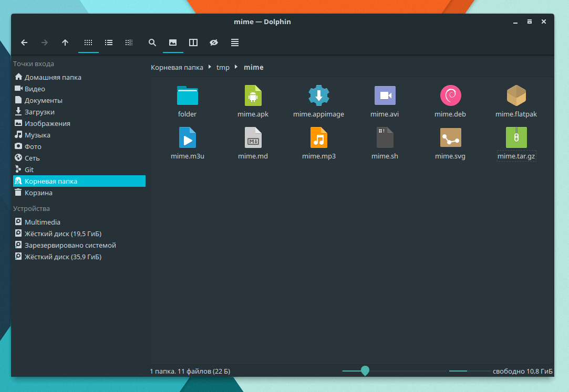Click the Устройства section header
Screen dimensions: 569x392
[32, 209]
